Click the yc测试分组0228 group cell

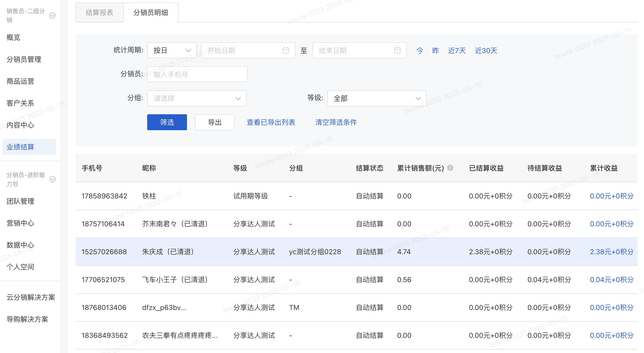[x=315, y=252]
